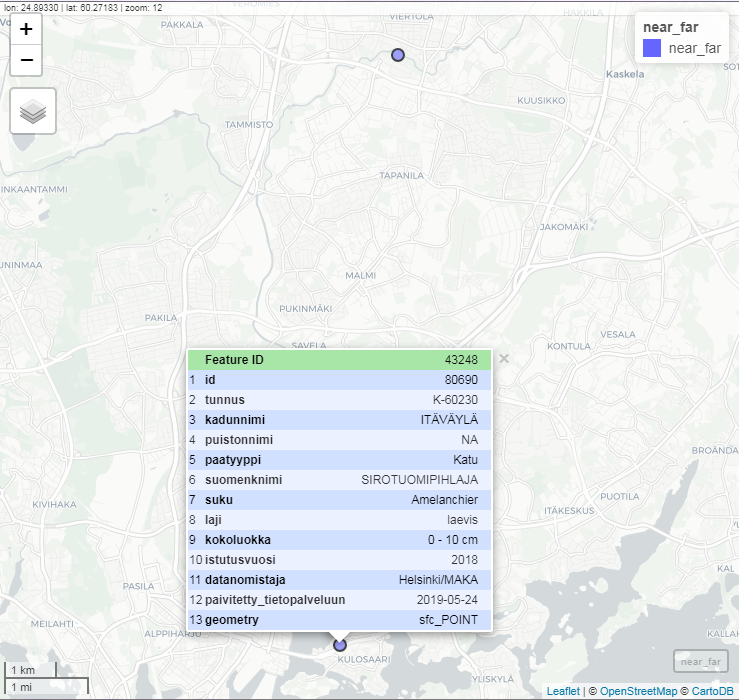Select the Feature ID header row
Viewport: 739px width, 700px height.
coord(339,360)
